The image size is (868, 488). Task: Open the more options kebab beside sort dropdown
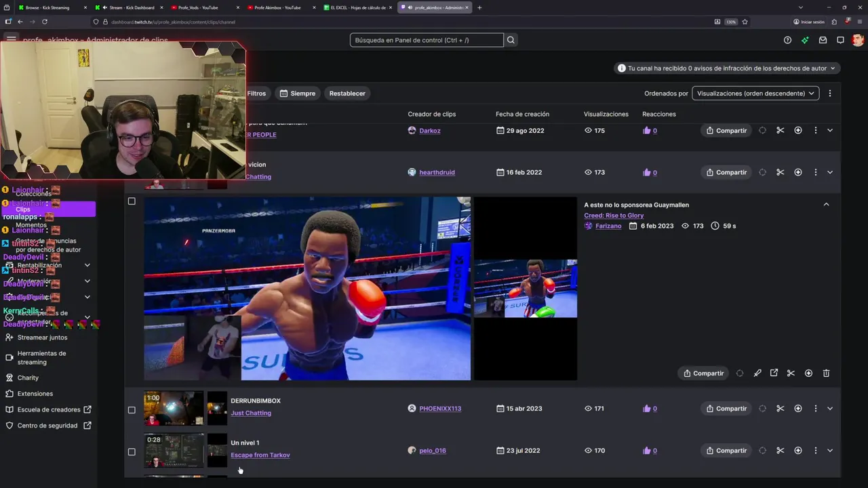tap(829, 94)
